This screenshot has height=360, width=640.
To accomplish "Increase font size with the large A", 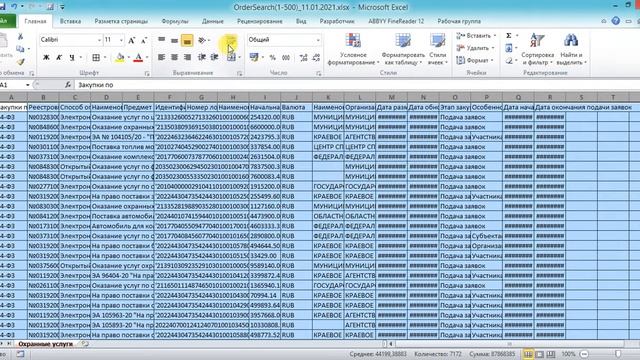I will [131, 40].
